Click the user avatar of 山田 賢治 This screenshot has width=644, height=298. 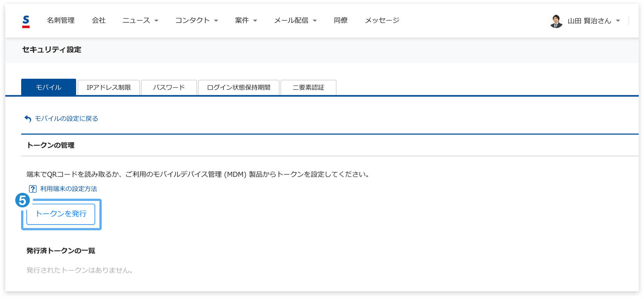(x=556, y=21)
